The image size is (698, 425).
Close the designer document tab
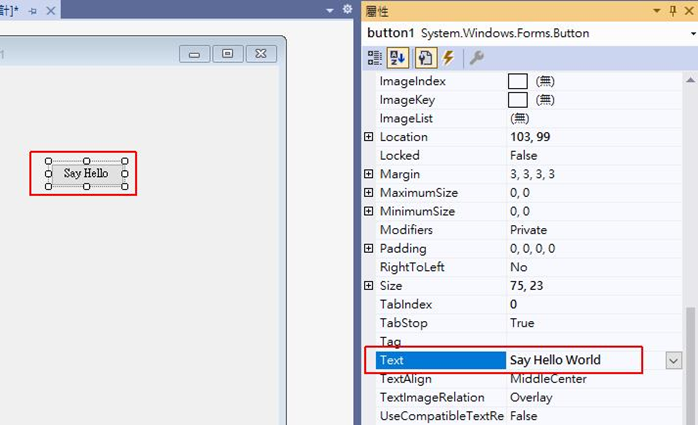[x=50, y=10]
